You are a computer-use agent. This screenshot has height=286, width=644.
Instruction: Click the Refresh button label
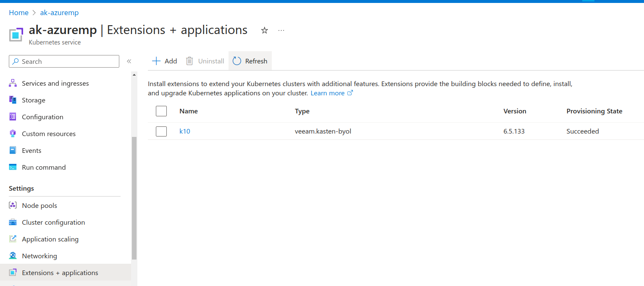click(256, 61)
